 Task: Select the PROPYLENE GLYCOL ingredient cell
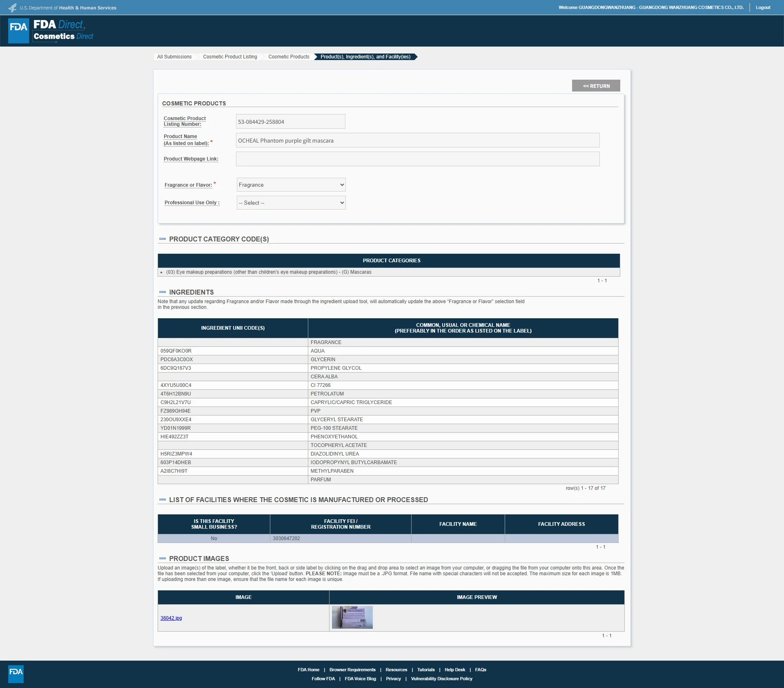[463, 368]
